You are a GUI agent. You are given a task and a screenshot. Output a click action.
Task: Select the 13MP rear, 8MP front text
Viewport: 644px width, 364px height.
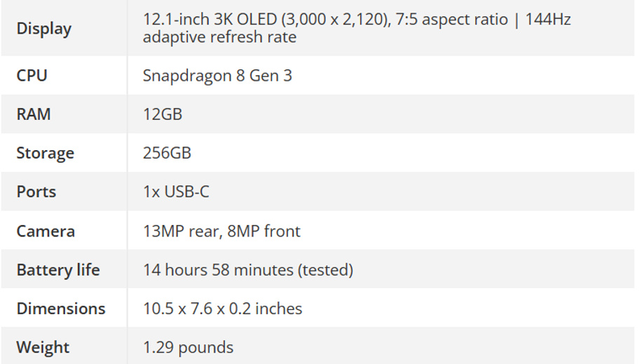pos(221,231)
